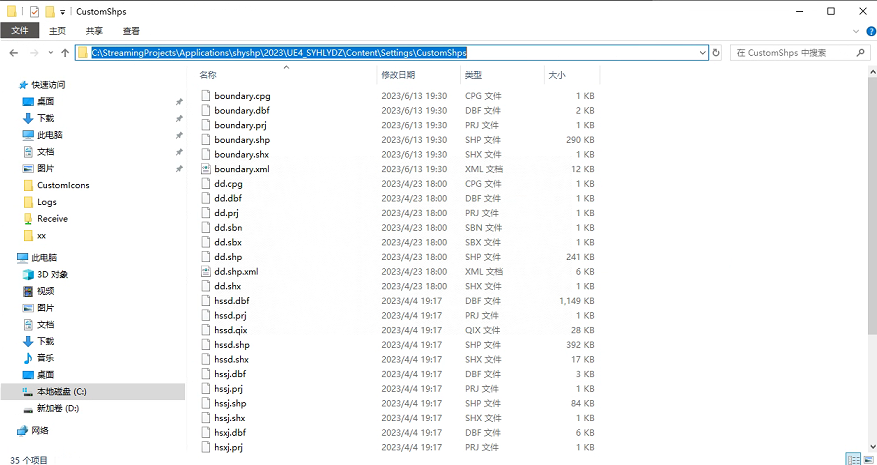This screenshot has height=465, width=877.
Task: Open the 共享 ribbon tab
Action: pos(94,31)
